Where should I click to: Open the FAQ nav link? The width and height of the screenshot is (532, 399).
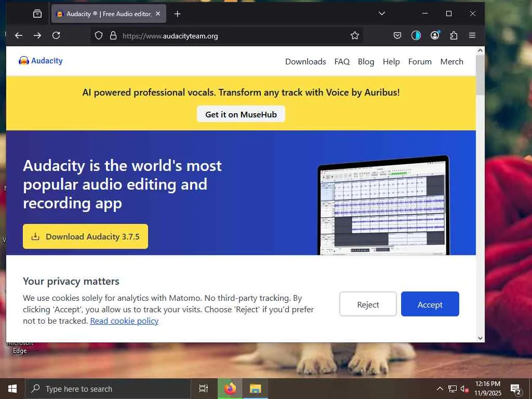coord(342,62)
